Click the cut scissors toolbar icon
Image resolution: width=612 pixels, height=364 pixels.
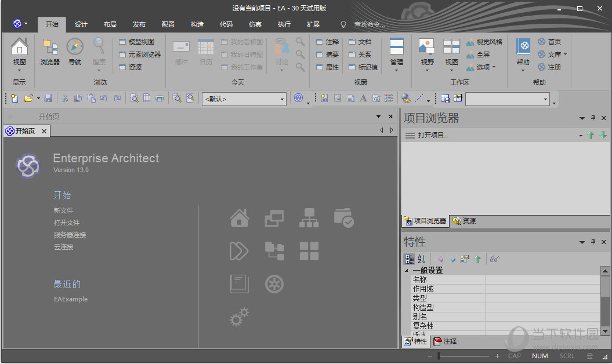(65, 99)
